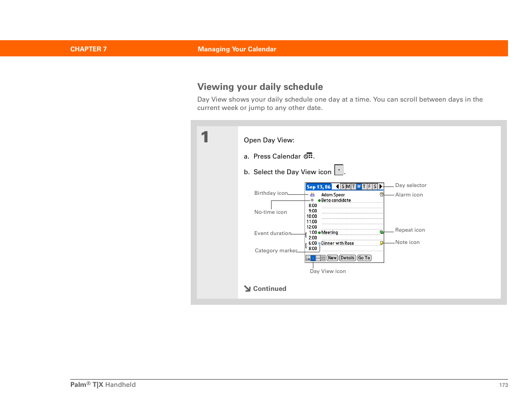The height and width of the screenshot is (412, 532).
Task: Click the green repeat icon on Meeting row
Action: pos(381,232)
